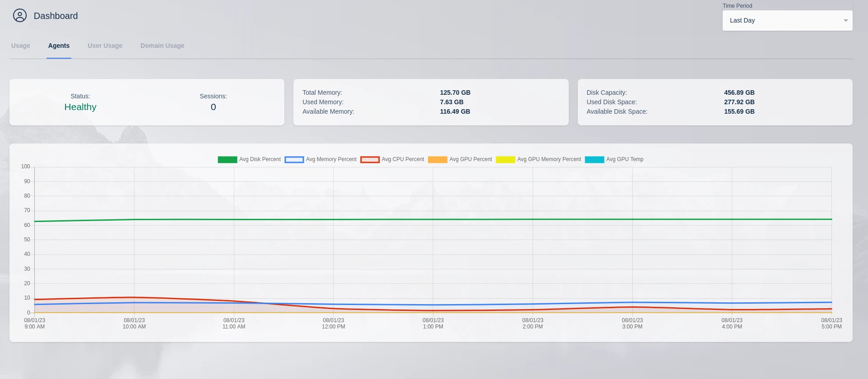
Task: Click the user profile avatar icon
Action: tap(20, 16)
